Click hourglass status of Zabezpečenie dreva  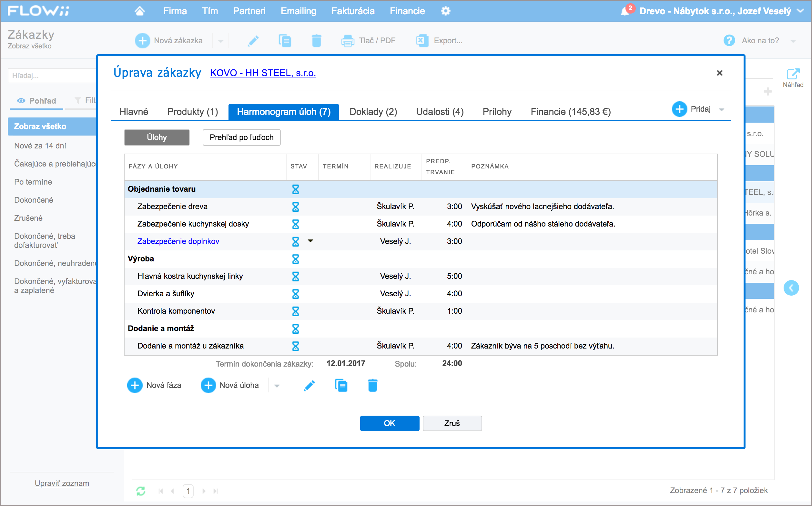point(296,207)
